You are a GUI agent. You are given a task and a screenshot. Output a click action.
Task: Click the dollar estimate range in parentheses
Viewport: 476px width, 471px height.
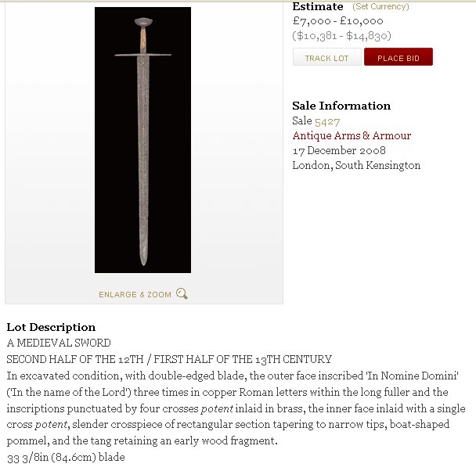pyautogui.click(x=341, y=36)
